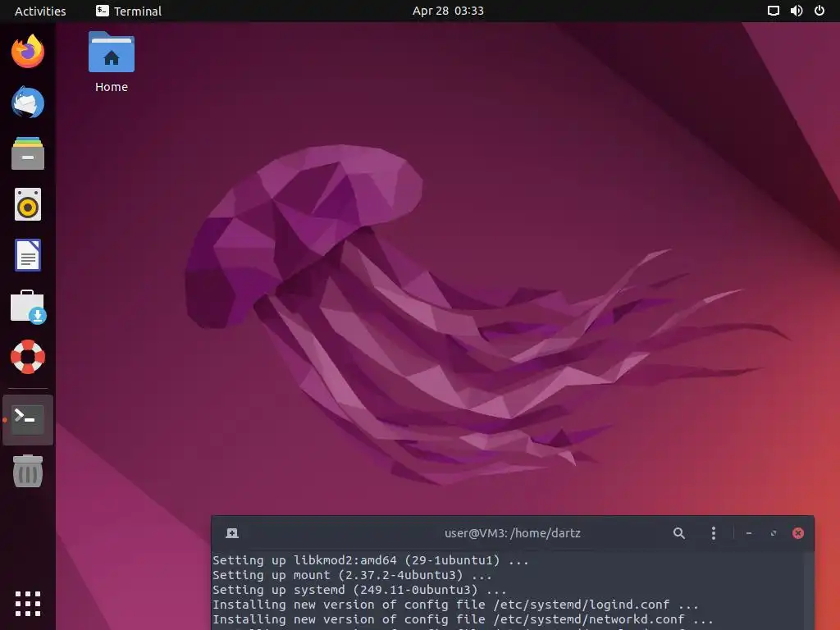Click the volume speaker icon
Image resolution: width=840 pixels, height=630 pixels.
click(797, 11)
